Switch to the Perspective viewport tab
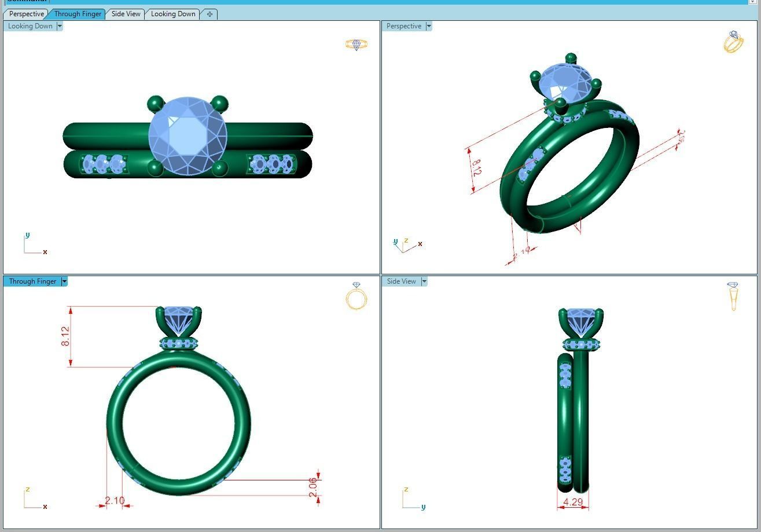Image resolution: width=761 pixels, height=532 pixels. click(x=26, y=14)
